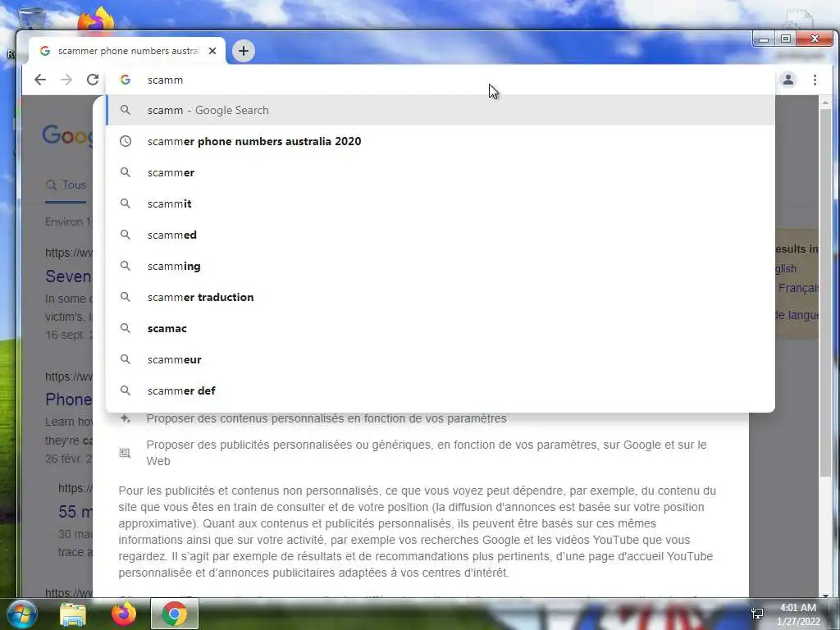The image size is (840, 630).
Task: Select the 'scammeur' suggestion
Action: tap(441, 359)
